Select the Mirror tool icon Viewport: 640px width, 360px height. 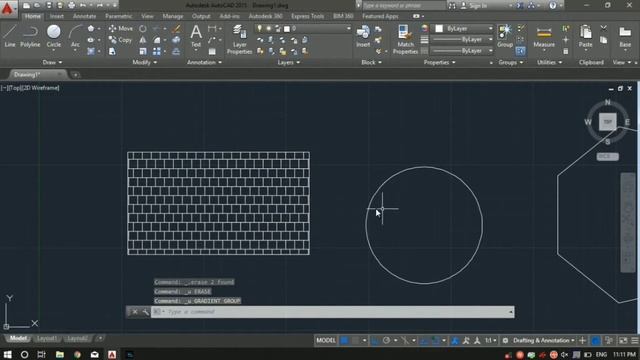142,40
